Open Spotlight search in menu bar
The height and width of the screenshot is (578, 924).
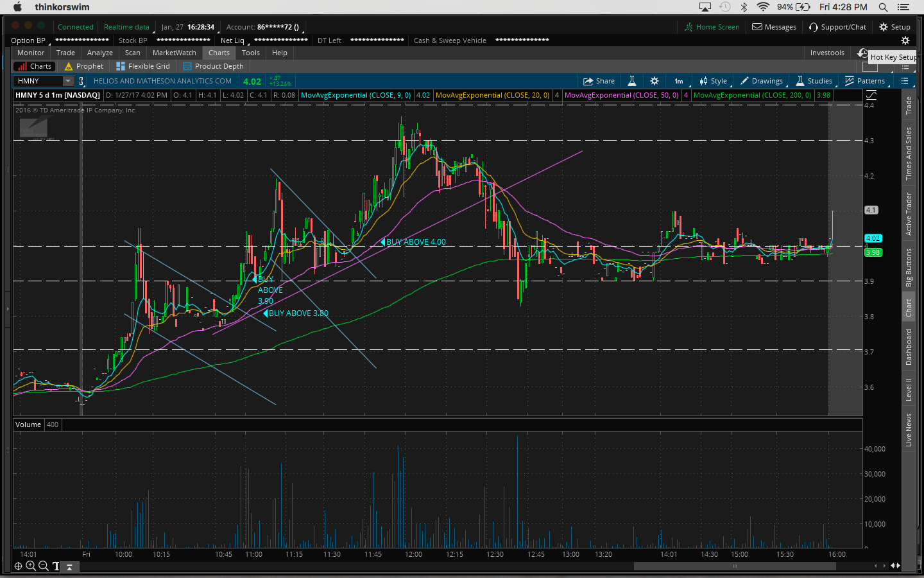point(883,7)
